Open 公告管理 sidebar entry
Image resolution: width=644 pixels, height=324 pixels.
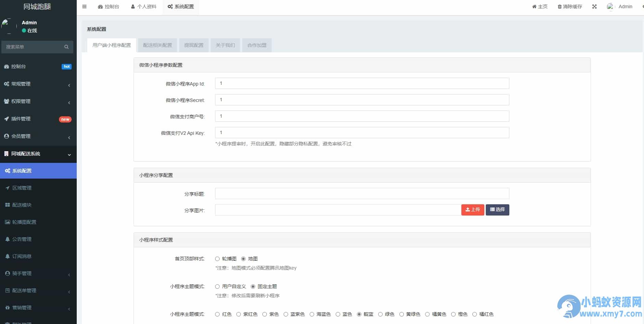click(38, 239)
